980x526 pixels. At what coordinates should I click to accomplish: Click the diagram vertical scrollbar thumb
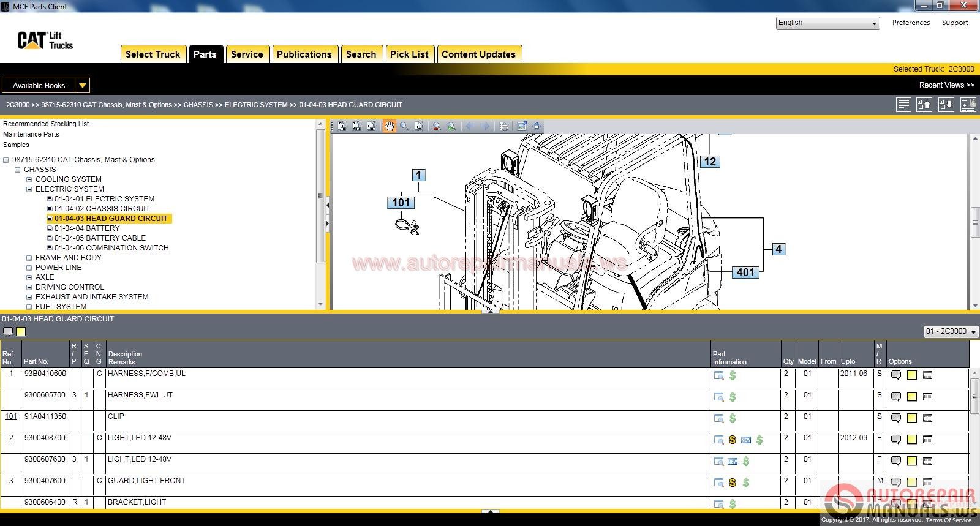(x=975, y=224)
